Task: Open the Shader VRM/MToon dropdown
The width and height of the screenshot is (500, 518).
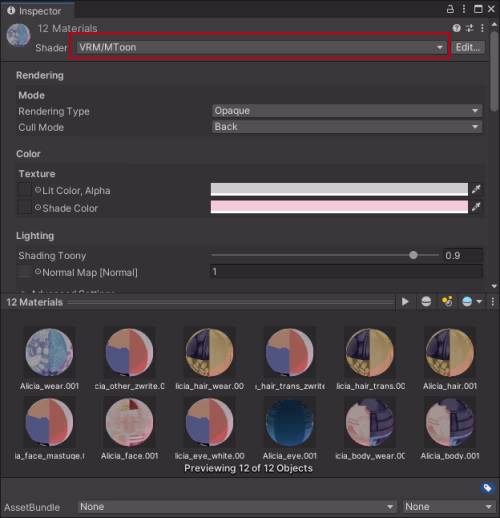Action: tap(261, 47)
